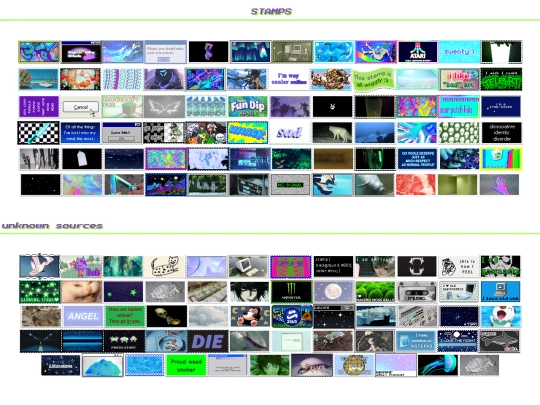Click the ATARI logo stamp

click(x=418, y=52)
